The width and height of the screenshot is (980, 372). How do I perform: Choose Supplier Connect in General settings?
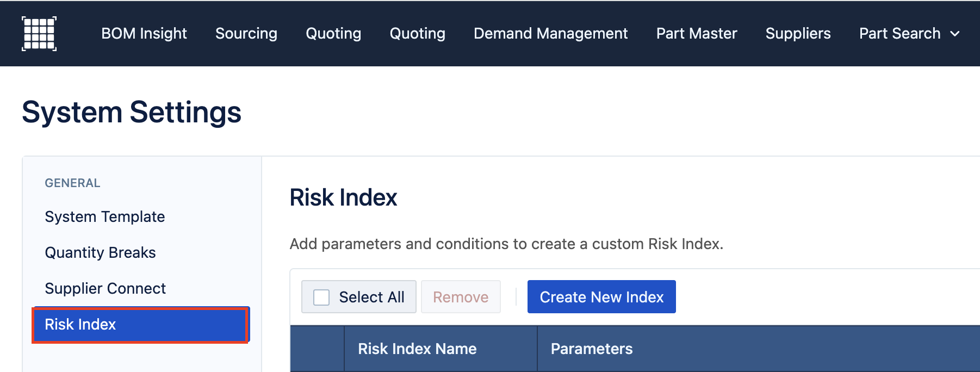coord(106,288)
